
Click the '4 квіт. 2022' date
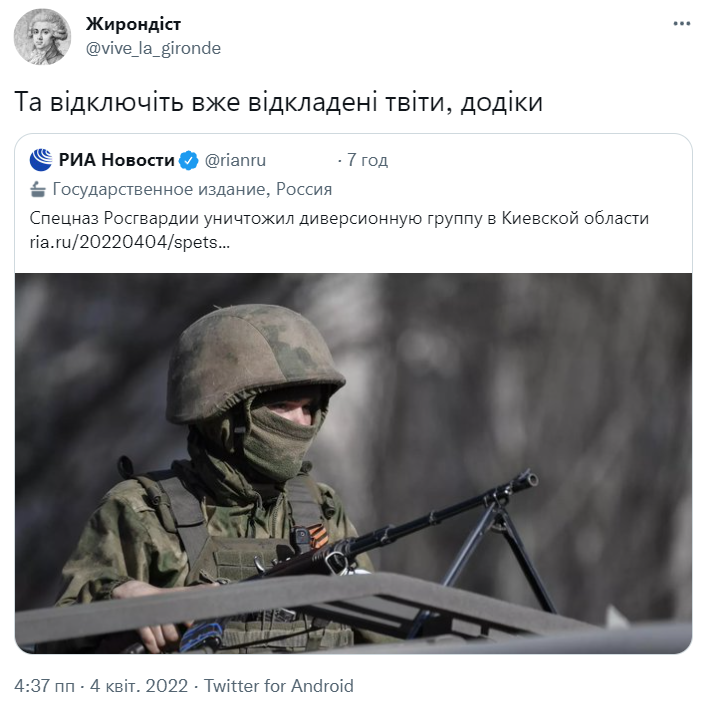tap(139, 686)
